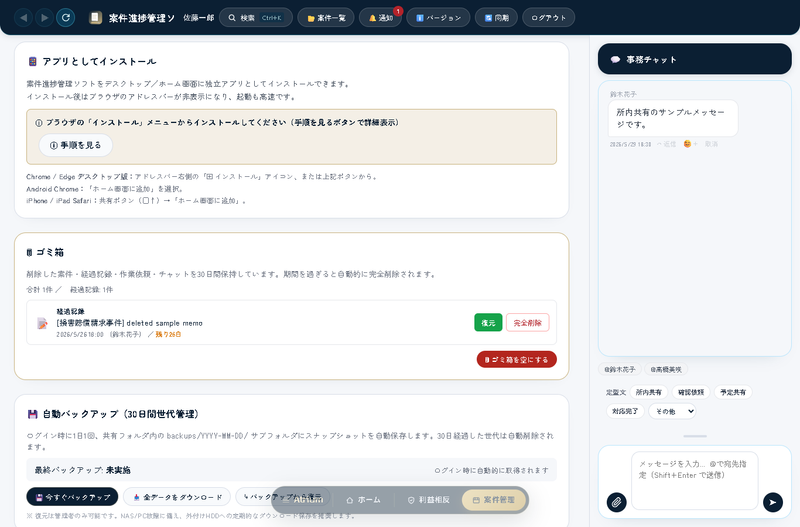Image resolution: width=800 pixels, height=527 pixels.
Task: Add emoji reaction to sample message
Action: [x=690, y=144]
